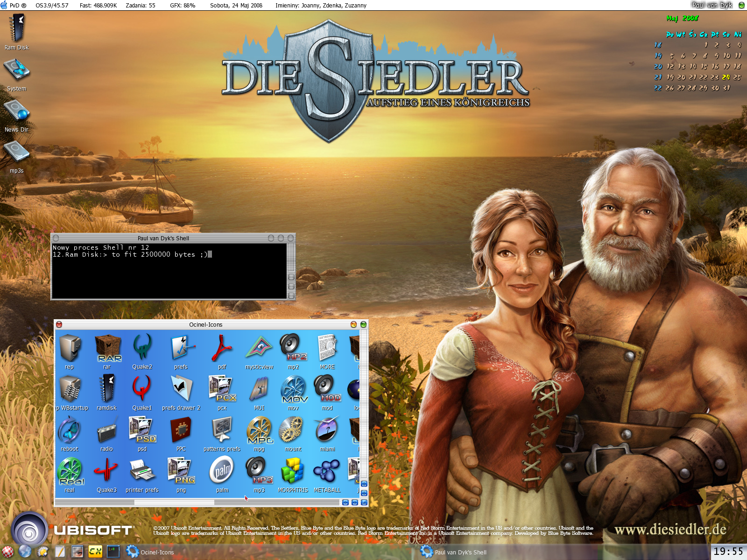Select the ramdisk icon in Ocinel-Icons
The image size is (747, 560).
[x=107, y=392]
